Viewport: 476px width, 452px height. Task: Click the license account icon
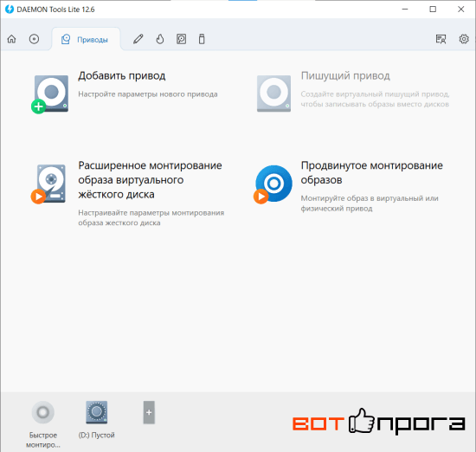[441, 39]
